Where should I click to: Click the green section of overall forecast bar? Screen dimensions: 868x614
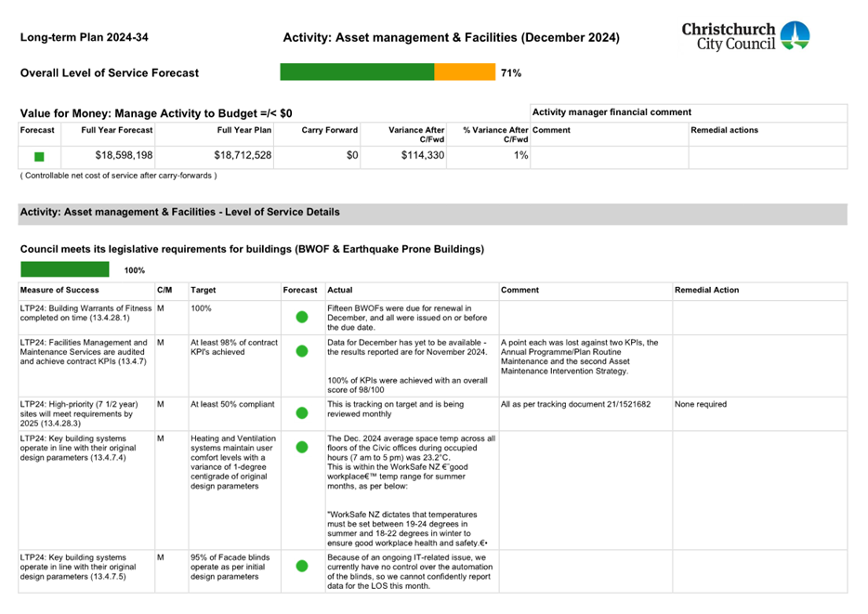(356, 72)
